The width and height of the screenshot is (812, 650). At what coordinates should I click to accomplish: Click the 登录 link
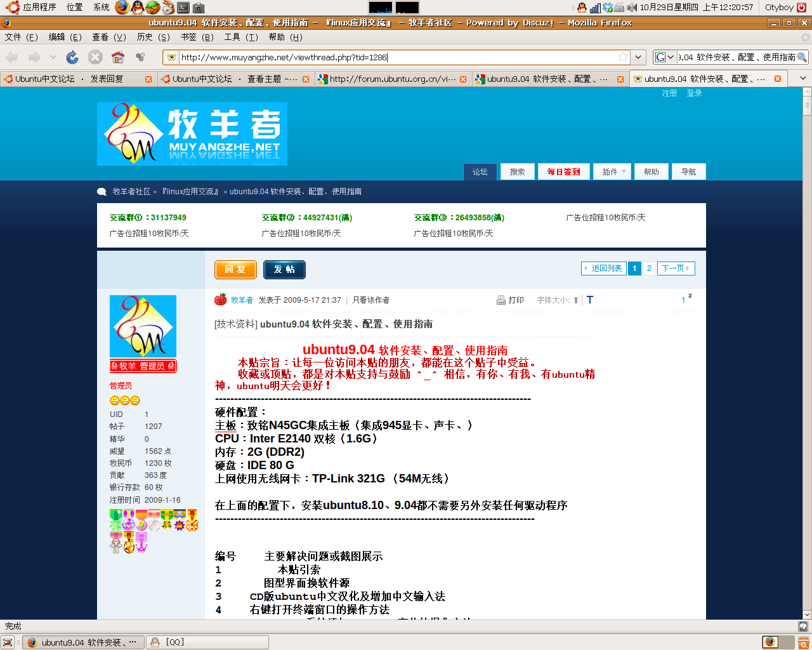pos(694,93)
